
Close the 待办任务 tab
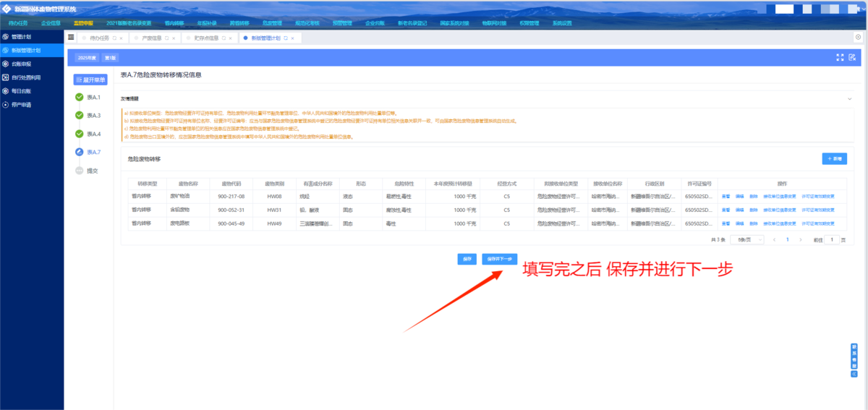pos(121,38)
